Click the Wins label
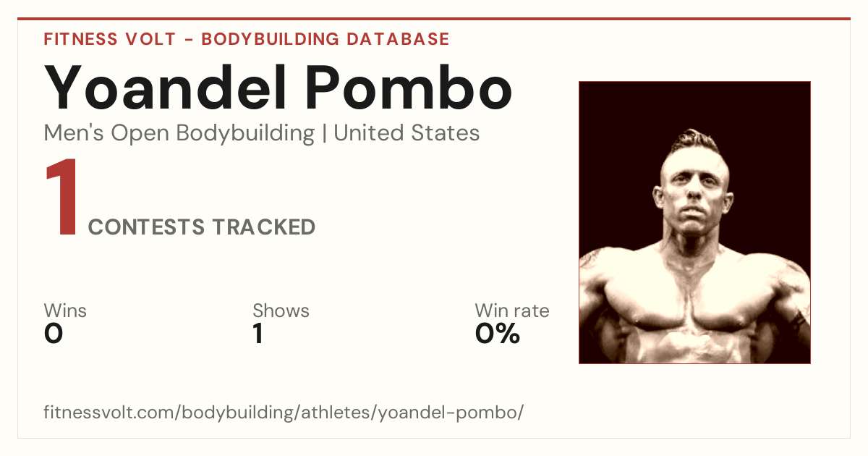The height and width of the screenshot is (456, 868). click(65, 311)
